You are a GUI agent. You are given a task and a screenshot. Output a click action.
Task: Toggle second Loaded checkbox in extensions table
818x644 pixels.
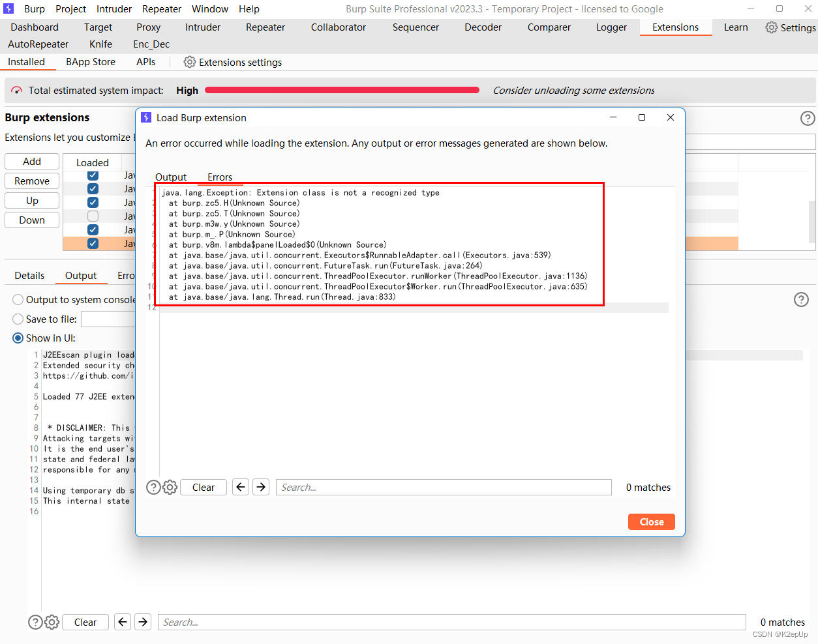click(93, 189)
